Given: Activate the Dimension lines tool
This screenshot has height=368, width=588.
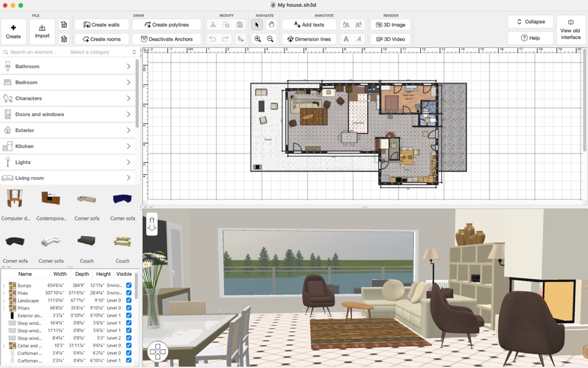Looking at the screenshot, I should (x=309, y=38).
